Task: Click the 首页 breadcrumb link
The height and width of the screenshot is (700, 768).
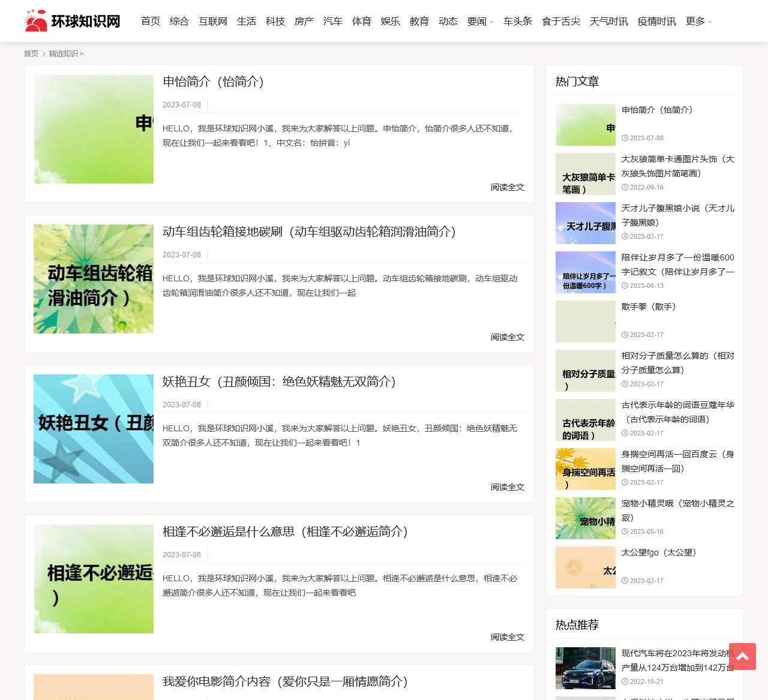Action: [x=31, y=53]
